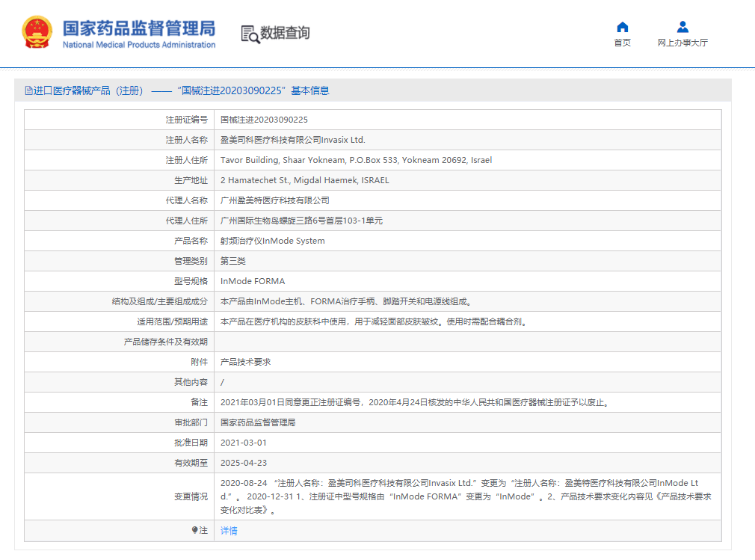
Task: Go to 首页 home icon
Action: click(622, 27)
